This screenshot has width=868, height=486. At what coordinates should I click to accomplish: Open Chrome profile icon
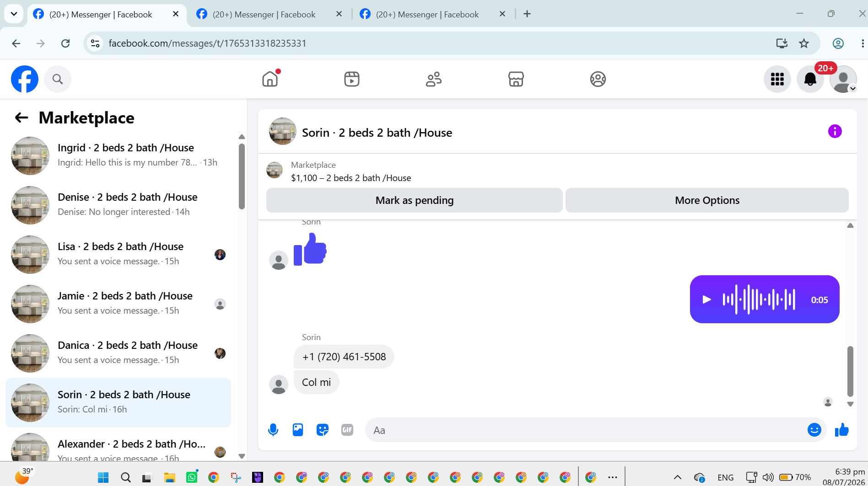tap(838, 43)
